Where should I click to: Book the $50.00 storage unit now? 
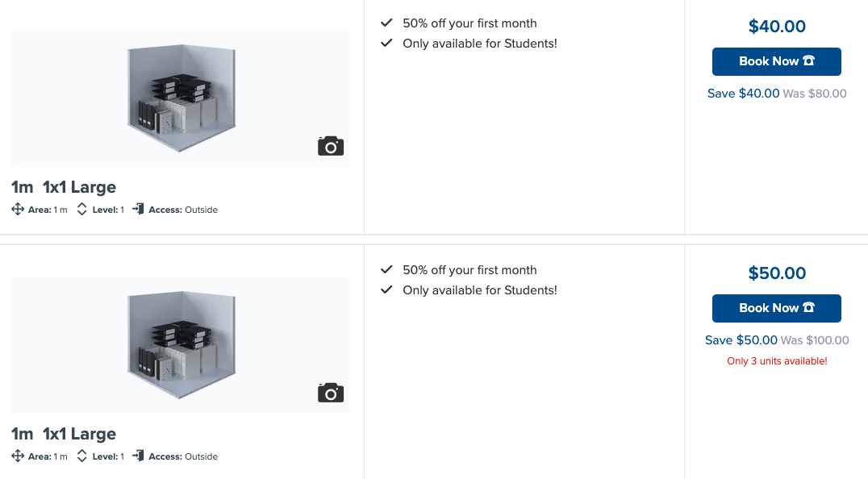tap(776, 308)
